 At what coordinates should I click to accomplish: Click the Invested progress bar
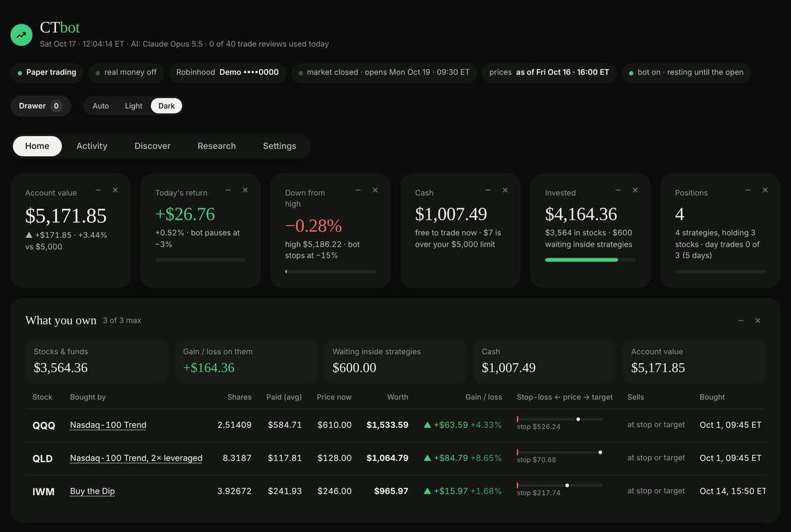click(x=591, y=260)
